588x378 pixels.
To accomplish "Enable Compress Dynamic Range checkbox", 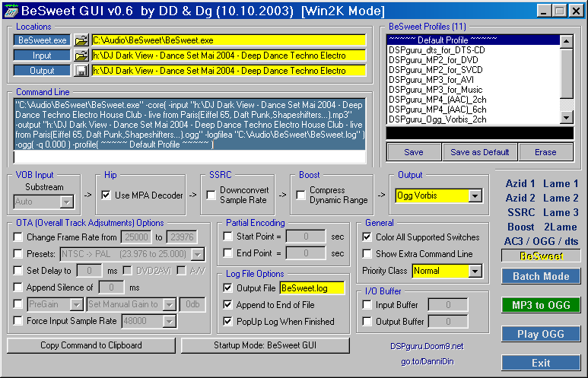I will coord(300,195).
